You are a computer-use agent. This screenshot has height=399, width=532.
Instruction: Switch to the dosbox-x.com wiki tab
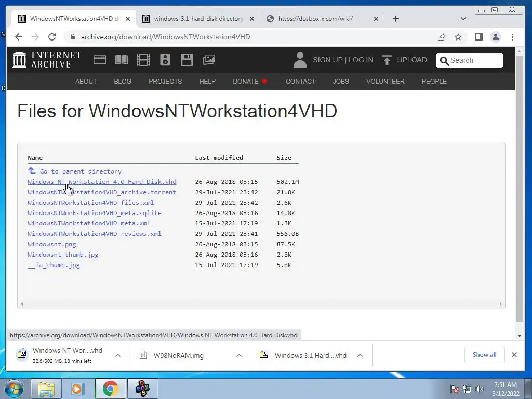tap(322, 19)
